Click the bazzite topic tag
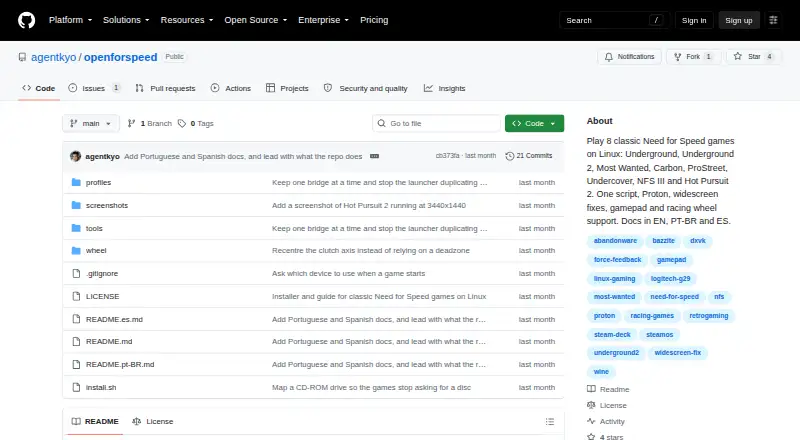Image resolution: width=800 pixels, height=440 pixels. [x=663, y=241]
